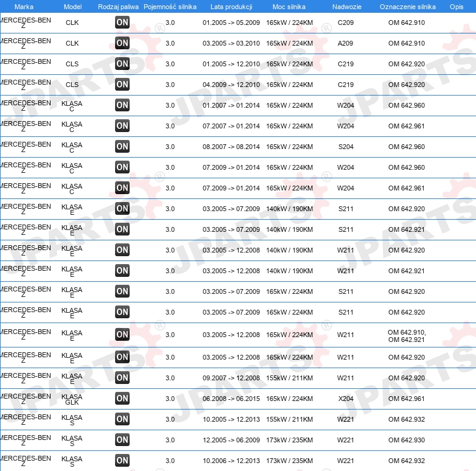Click the Opis column header
Image resolution: width=476 pixels, height=471 pixels.
[457, 7]
